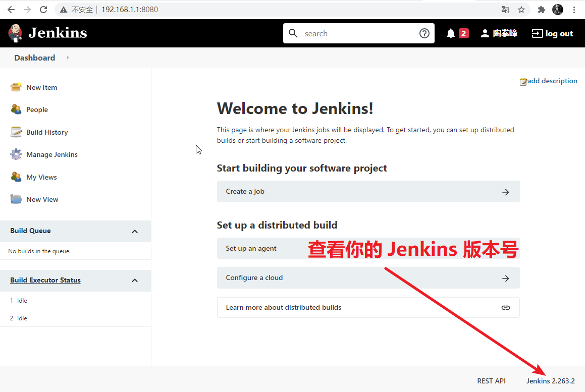585x392 pixels.
Task: Expand the Dashboard breadcrumb arrow
Action: (68, 58)
